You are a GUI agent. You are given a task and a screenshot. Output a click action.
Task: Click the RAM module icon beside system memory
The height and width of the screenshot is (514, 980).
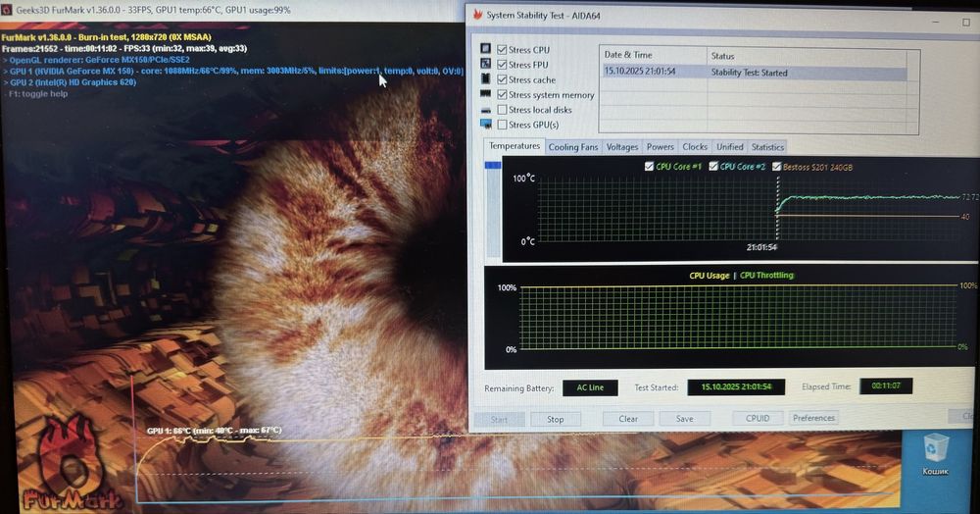pyautogui.click(x=486, y=93)
